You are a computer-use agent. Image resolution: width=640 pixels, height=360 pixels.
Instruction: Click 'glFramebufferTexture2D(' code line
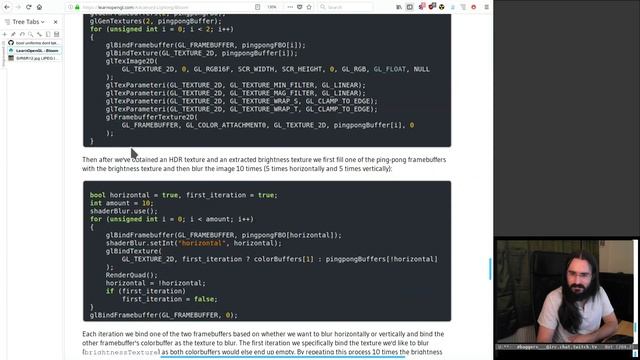pos(151,117)
